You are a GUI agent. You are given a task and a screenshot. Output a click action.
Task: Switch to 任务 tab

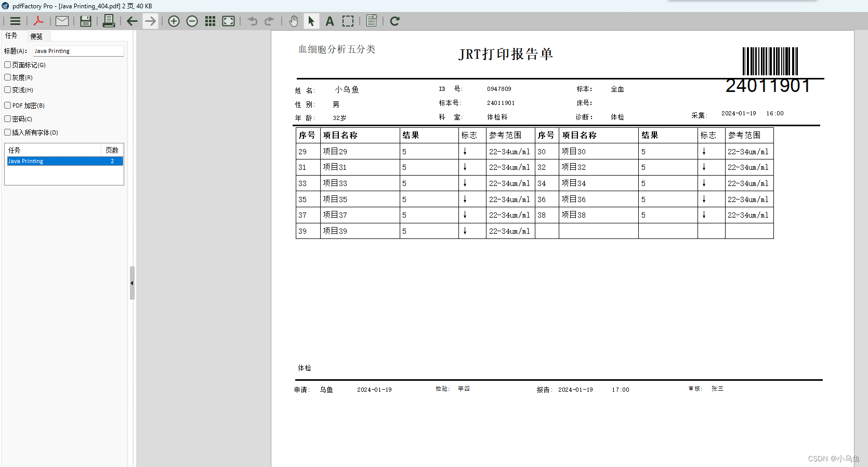pyautogui.click(x=11, y=36)
